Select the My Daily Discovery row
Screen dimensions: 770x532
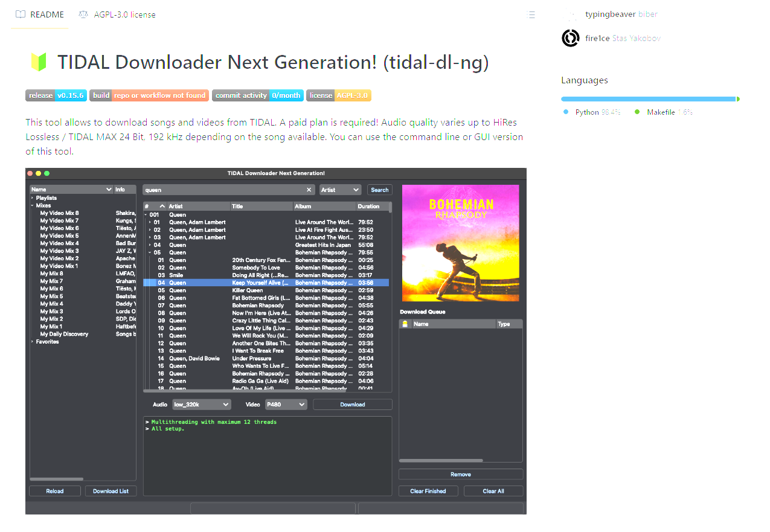(83, 334)
